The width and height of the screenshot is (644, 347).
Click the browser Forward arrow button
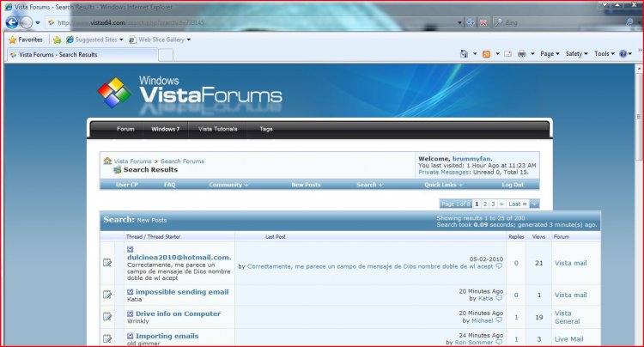click(x=26, y=22)
